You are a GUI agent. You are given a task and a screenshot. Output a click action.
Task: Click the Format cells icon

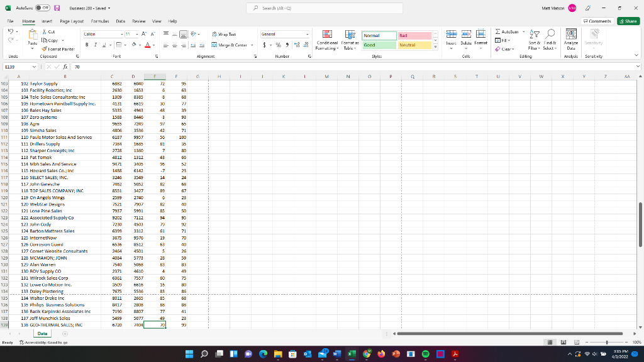pos(480,35)
